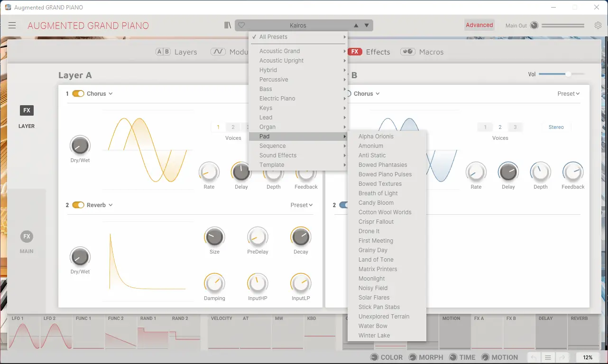
Task: Load previous preset with the up arrow
Action: pos(356,26)
